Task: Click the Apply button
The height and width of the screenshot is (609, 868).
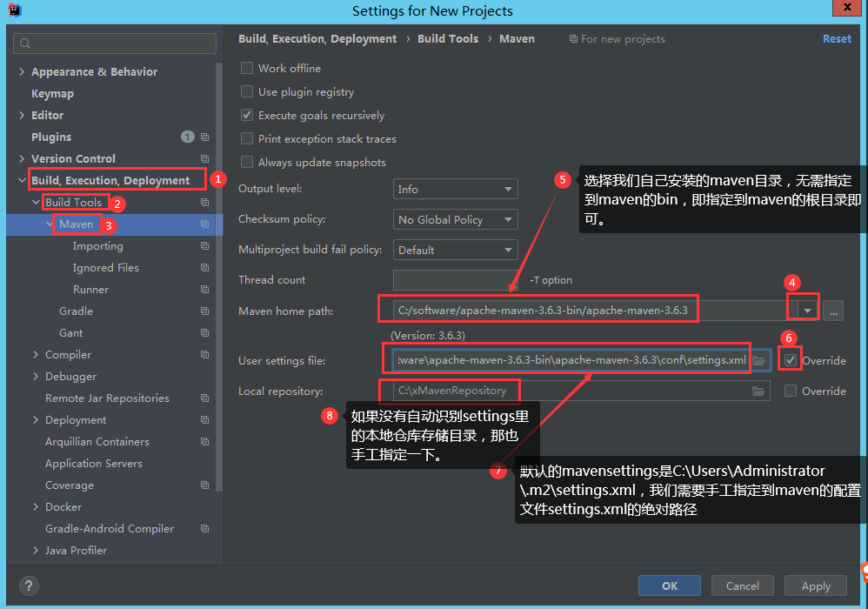Action: point(816,586)
